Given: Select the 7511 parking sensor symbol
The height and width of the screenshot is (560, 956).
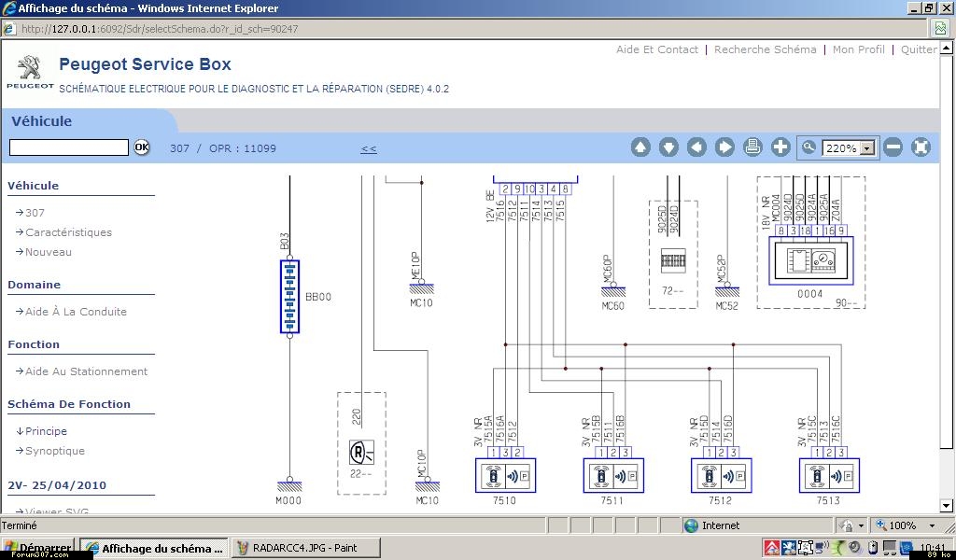Looking at the screenshot, I should [x=613, y=476].
